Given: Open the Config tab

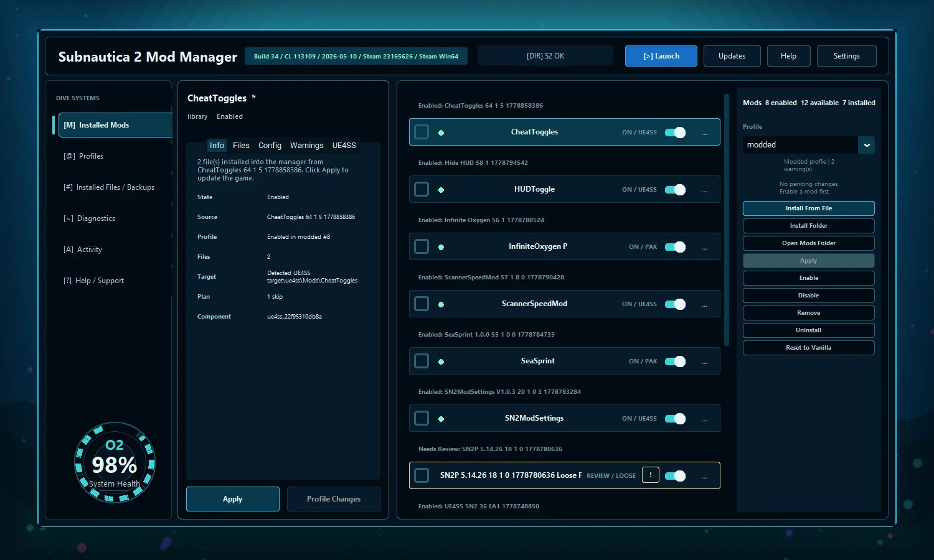Looking at the screenshot, I should coord(270,146).
